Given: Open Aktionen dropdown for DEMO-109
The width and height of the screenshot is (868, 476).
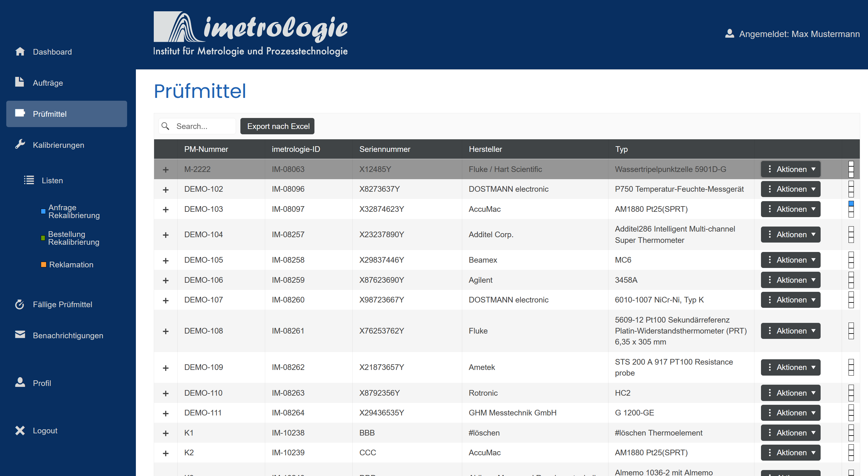Looking at the screenshot, I should click(x=790, y=367).
